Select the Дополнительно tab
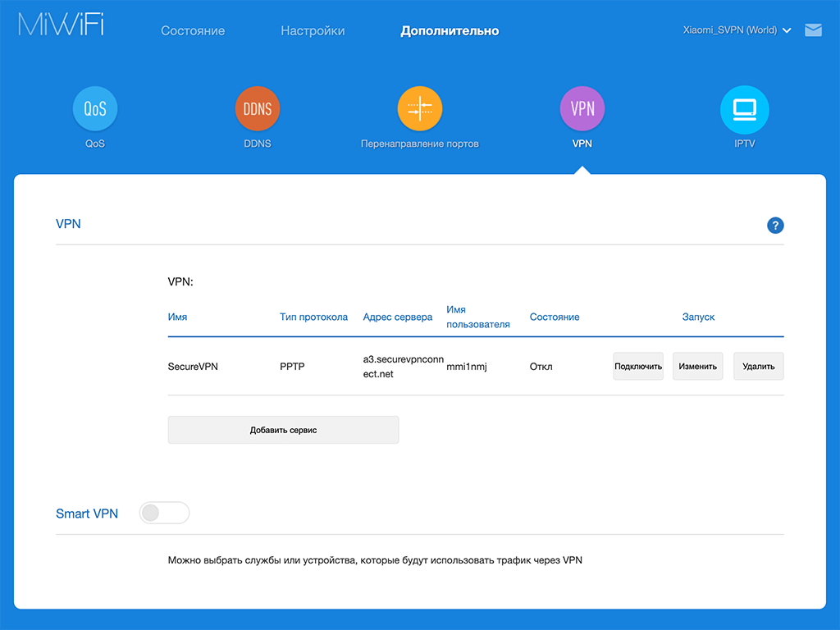The image size is (840, 630). click(450, 31)
